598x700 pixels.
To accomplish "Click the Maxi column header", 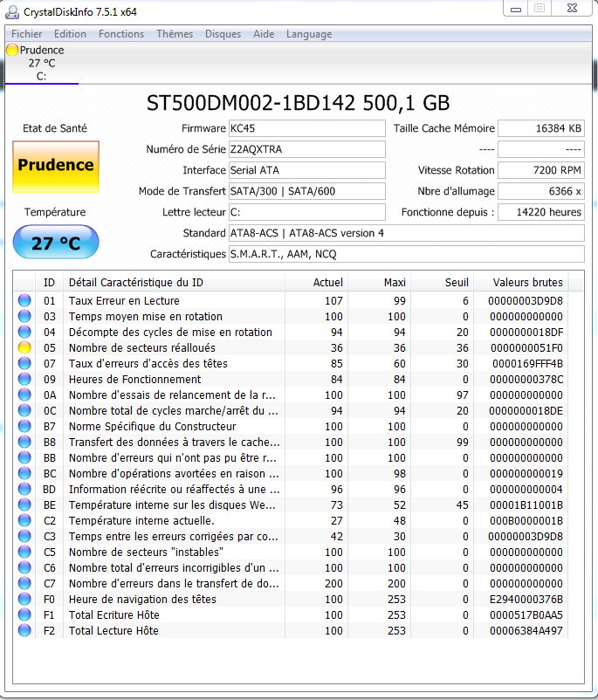I will (379, 282).
